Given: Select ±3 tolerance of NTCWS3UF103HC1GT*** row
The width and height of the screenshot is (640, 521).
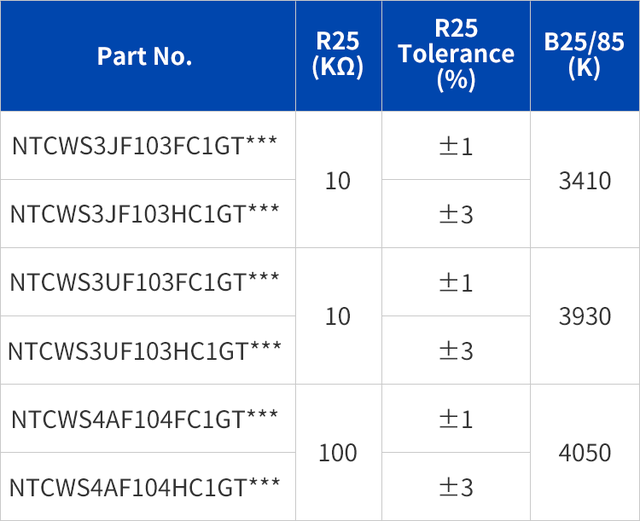Looking at the screenshot, I should point(456,350).
